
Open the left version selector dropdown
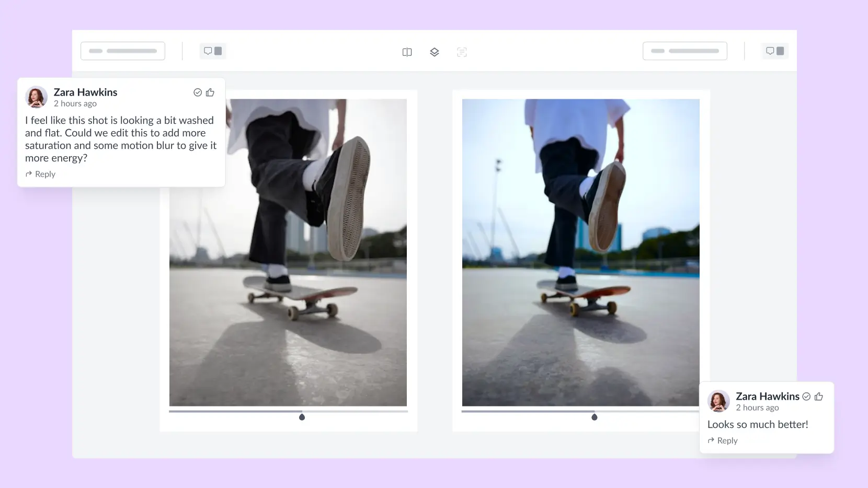pos(123,51)
